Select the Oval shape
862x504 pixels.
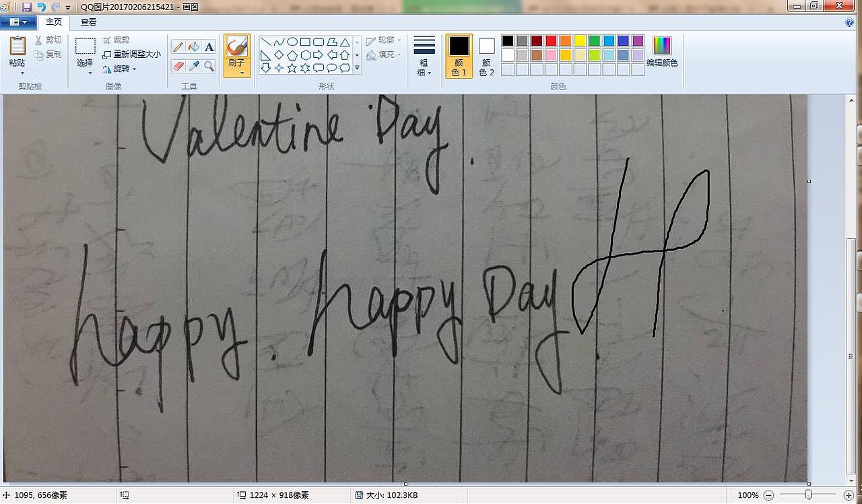(x=293, y=43)
